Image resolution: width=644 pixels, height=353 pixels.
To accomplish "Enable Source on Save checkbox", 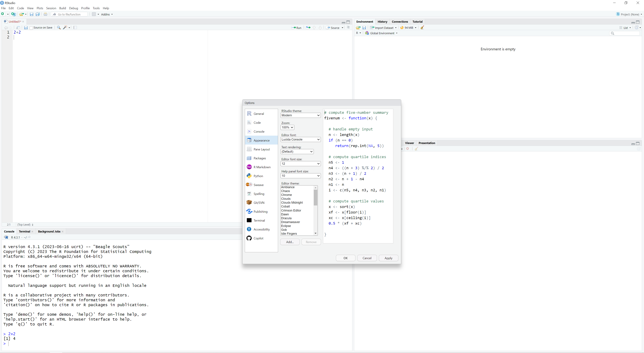I will point(31,28).
